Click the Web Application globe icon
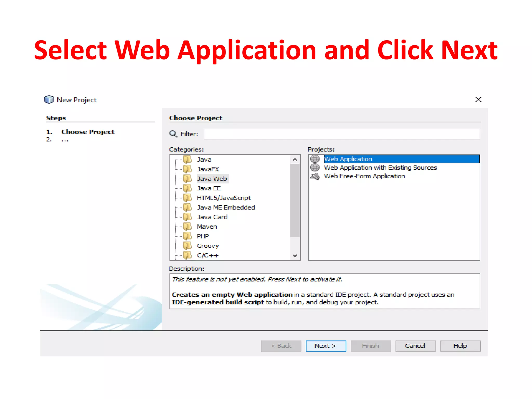 coord(315,159)
